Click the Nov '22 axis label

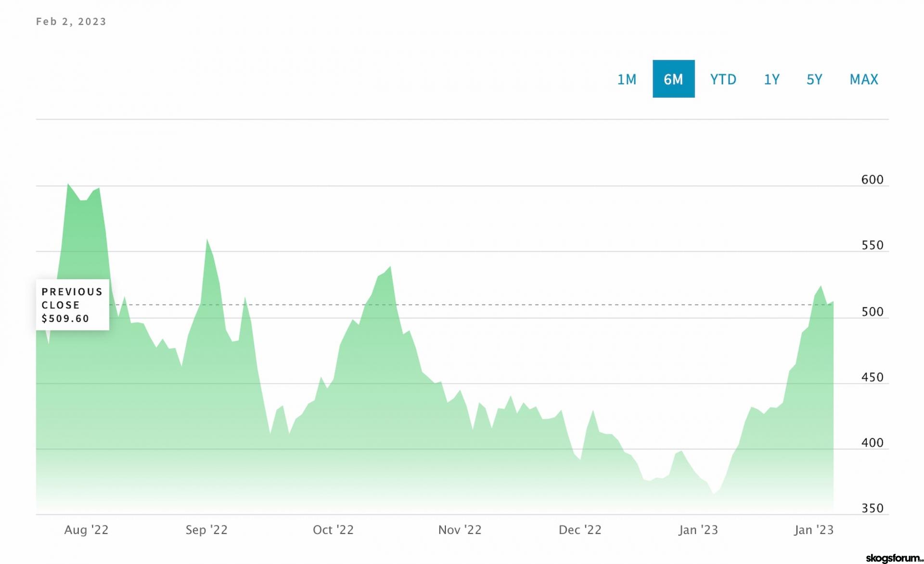click(460, 530)
